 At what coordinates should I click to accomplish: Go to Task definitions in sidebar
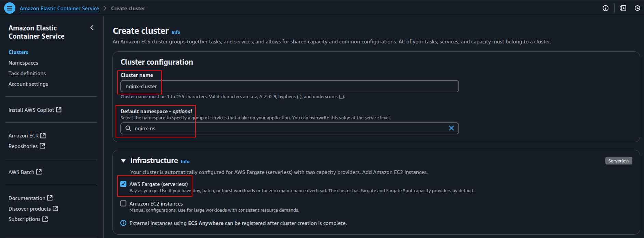coord(27,74)
